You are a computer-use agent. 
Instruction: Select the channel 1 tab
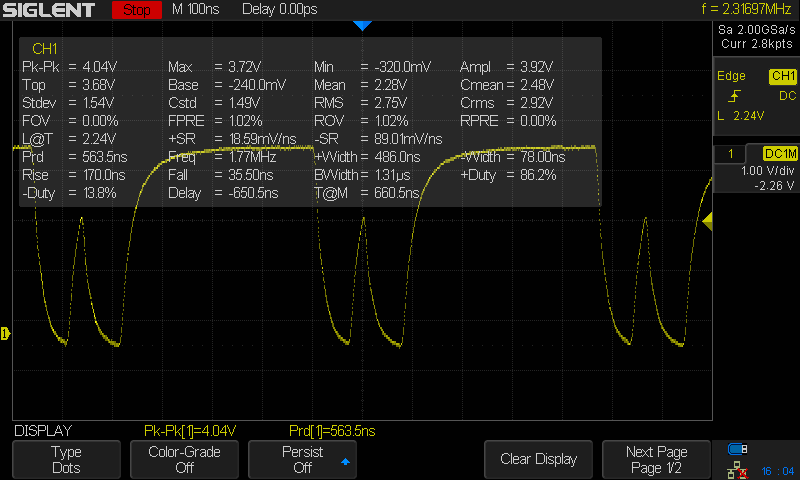(x=731, y=153)
